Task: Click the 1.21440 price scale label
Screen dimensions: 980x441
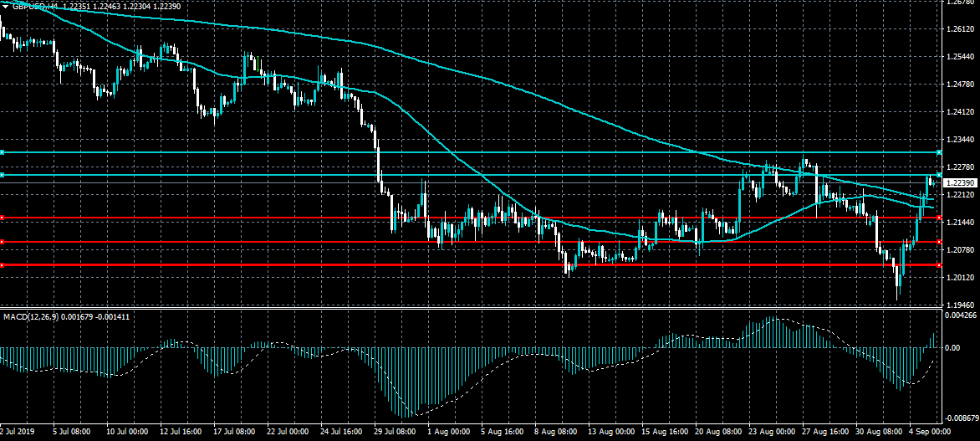Action: point(962,222)
